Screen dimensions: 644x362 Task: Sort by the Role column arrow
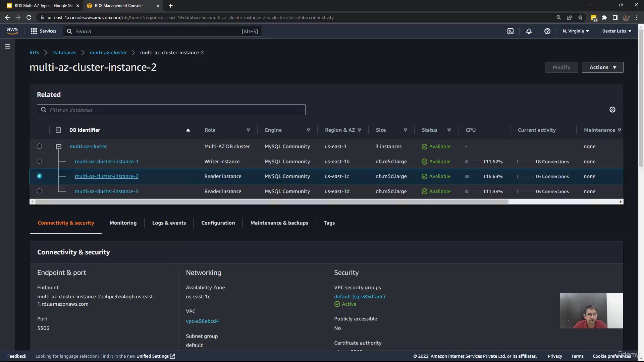click(x=248, y=130)
